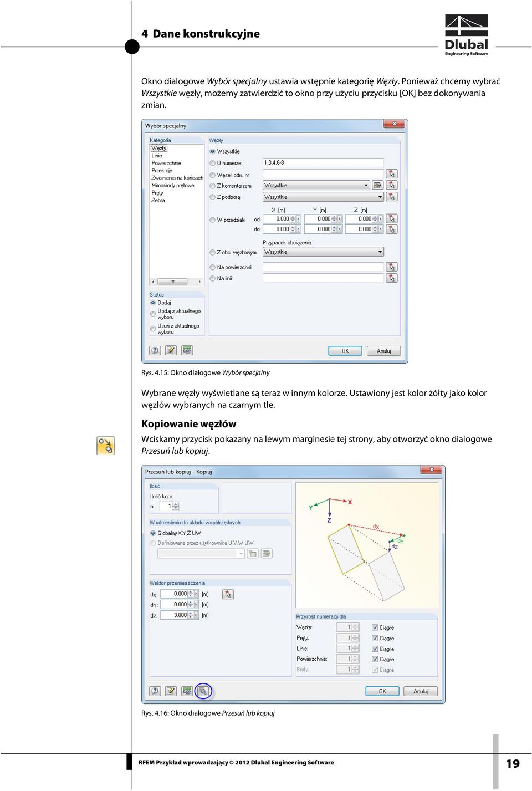Open the units/decimals (0.00) icon in Przesuń lub kopiuj
Screen dimensions: 532x791
[187, 691]
